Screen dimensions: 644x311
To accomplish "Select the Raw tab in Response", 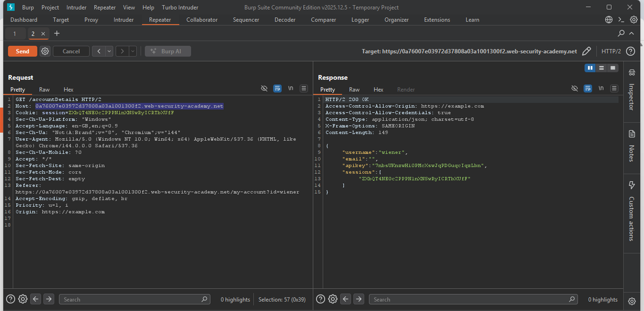I will pyautogui.click(x=354, y=89).
